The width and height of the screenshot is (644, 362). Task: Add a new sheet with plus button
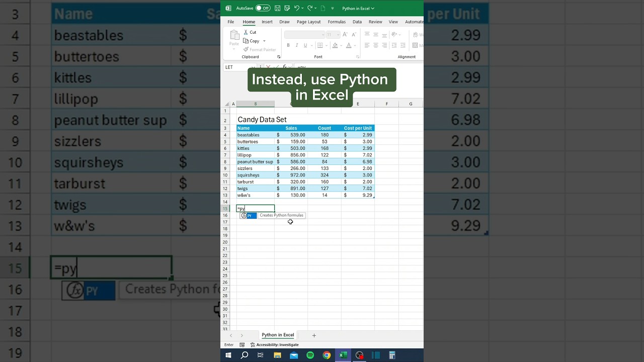coord(314,335)
